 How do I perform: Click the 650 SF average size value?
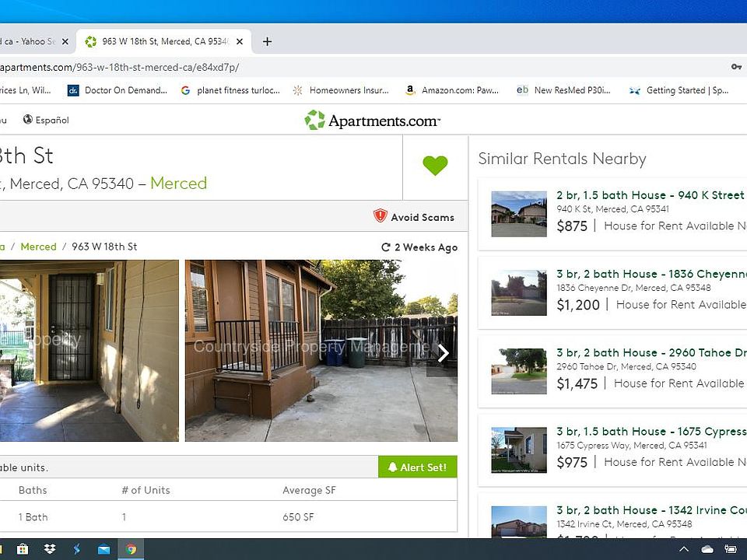click(x=298, y=517)
